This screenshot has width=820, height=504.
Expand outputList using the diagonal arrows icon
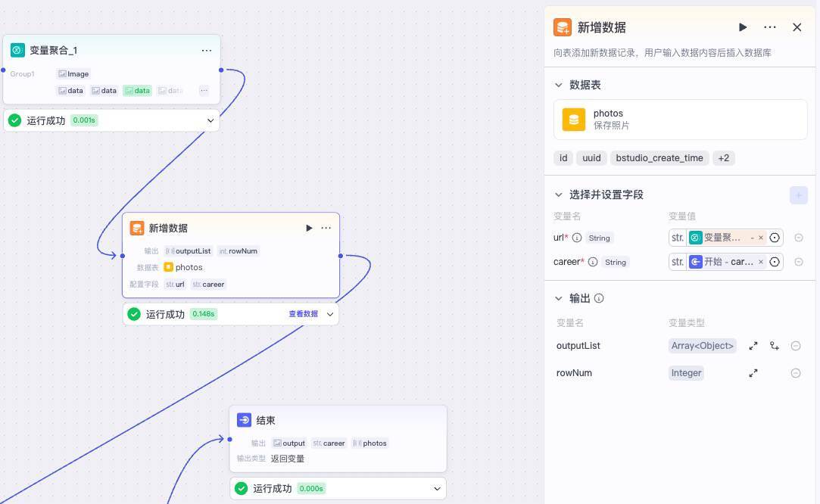[753, 346]
